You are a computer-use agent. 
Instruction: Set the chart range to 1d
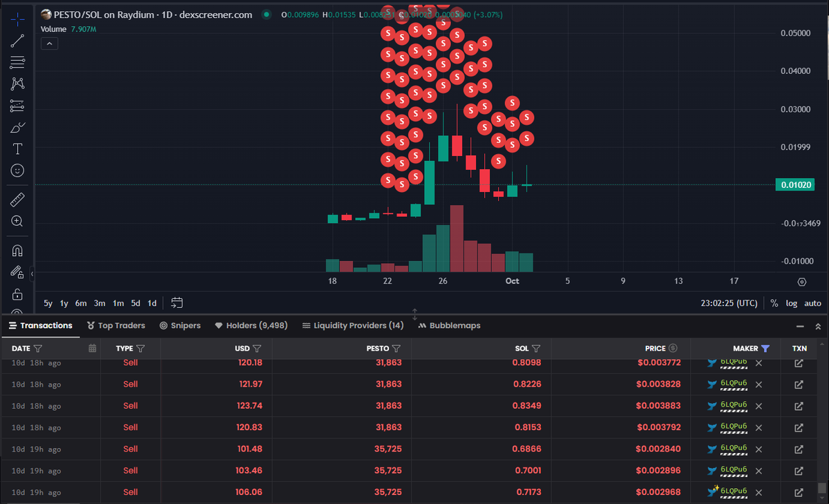pyautogui.click(x=152, y=303)
